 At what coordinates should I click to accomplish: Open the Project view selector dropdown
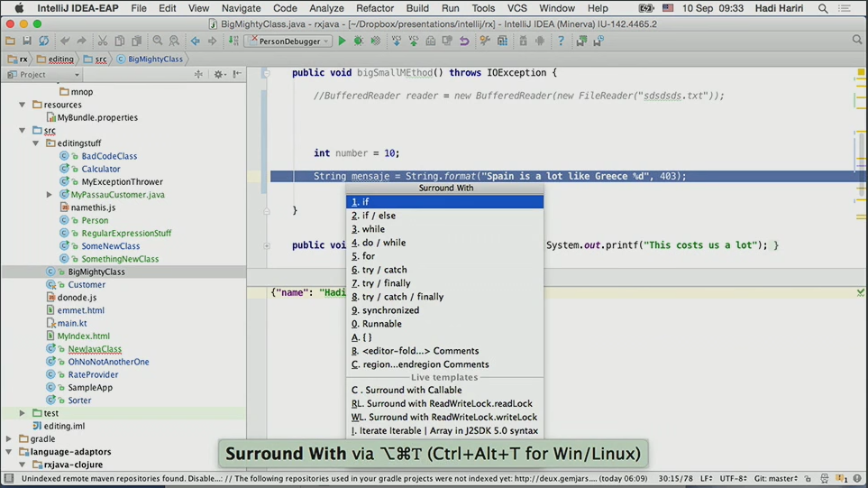point(44,74)
